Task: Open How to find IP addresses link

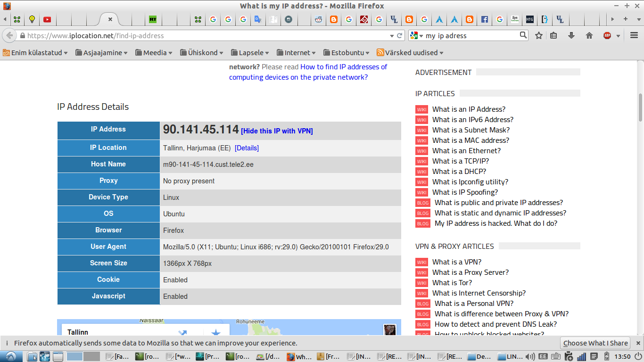Action: point(308,72)
